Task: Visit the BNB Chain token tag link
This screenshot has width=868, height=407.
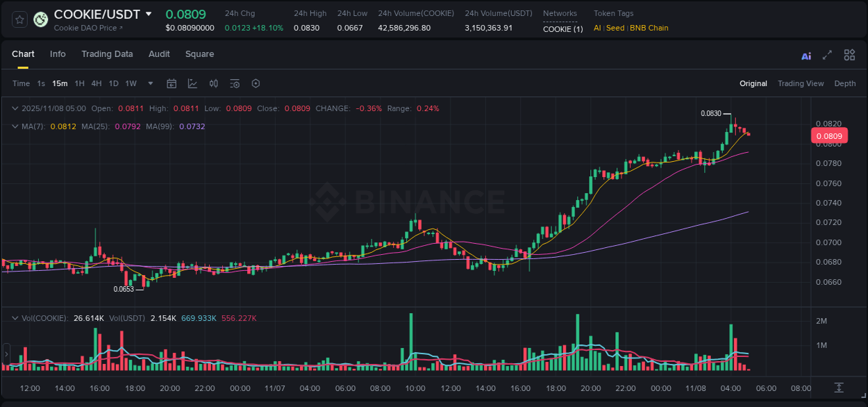Action: pos(647,28)
